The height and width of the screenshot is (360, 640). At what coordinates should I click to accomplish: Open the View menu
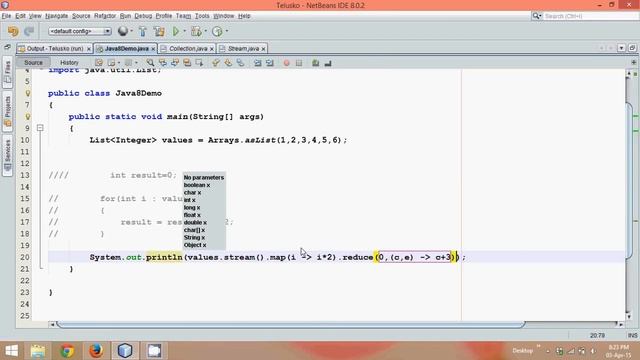tap(35, 16)
